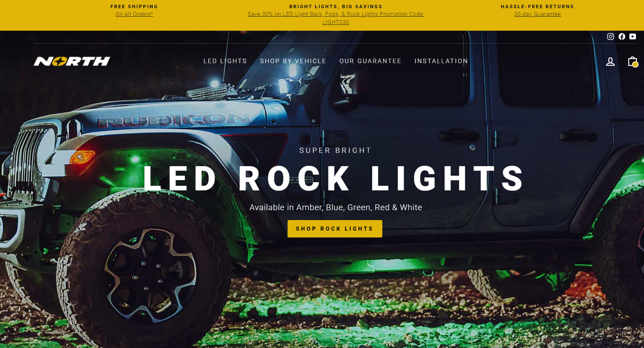Click the Bright Lights, Big Savings heading

coord(336,6)
